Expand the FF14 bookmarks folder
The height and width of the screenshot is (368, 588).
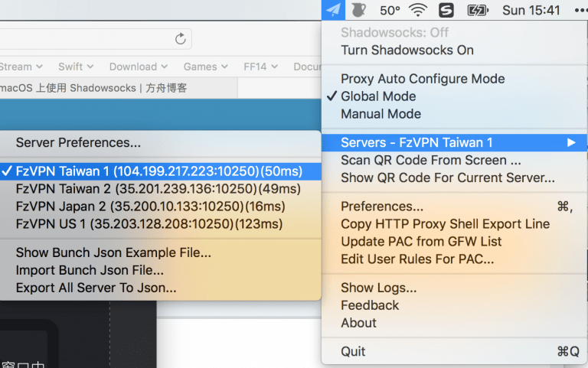260,67
